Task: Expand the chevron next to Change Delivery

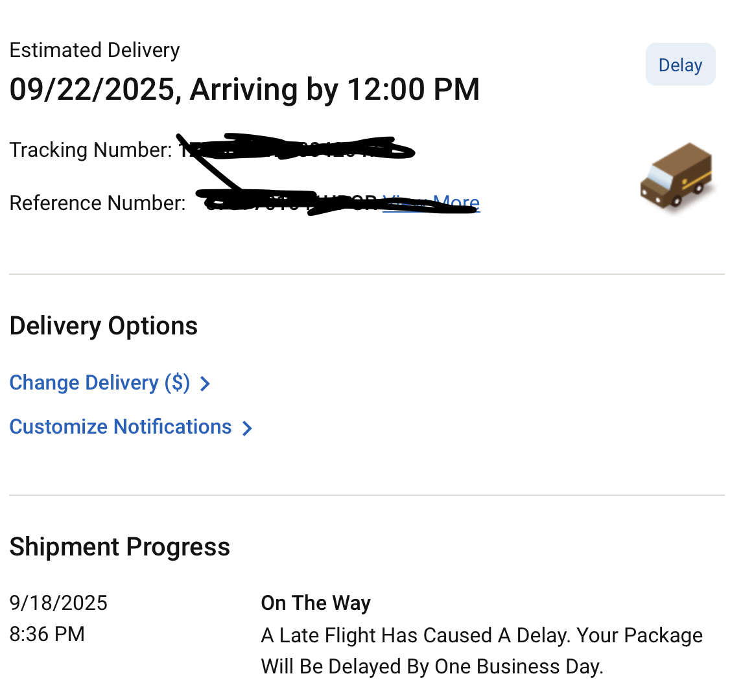Action: (x=205, y=384)
